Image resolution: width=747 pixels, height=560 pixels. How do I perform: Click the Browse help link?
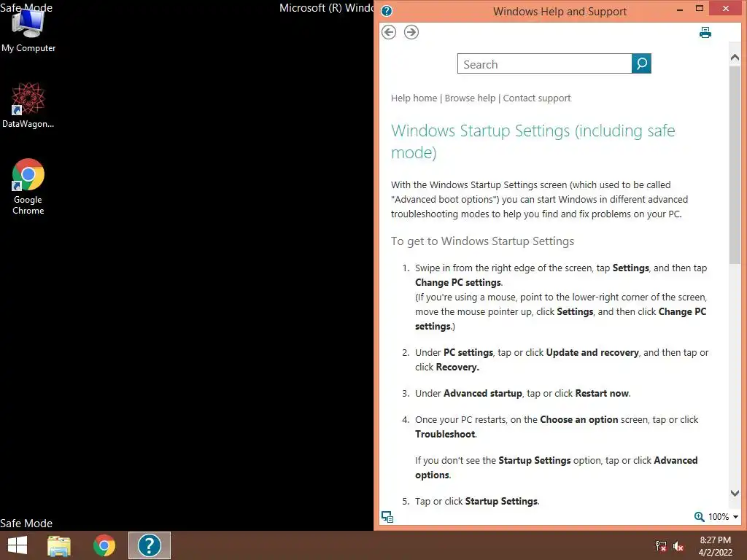(x=471, y=98)
